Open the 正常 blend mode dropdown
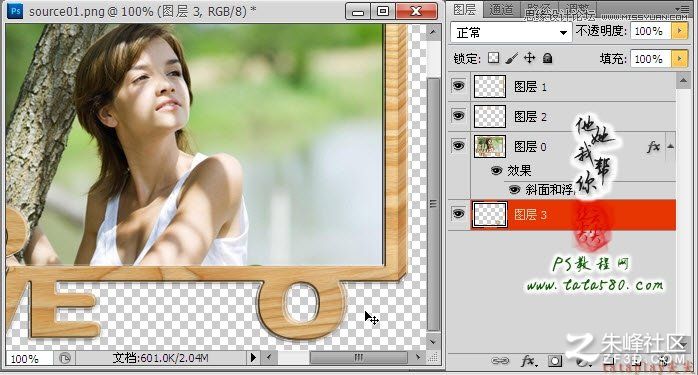The width and height of the screenshot is (698, 375). [x=511, y=33]
